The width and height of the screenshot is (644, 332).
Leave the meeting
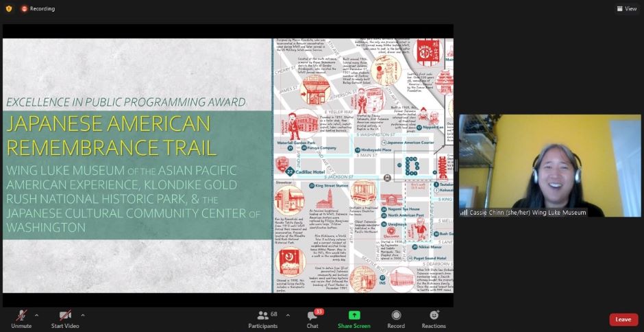pos(623,319)
